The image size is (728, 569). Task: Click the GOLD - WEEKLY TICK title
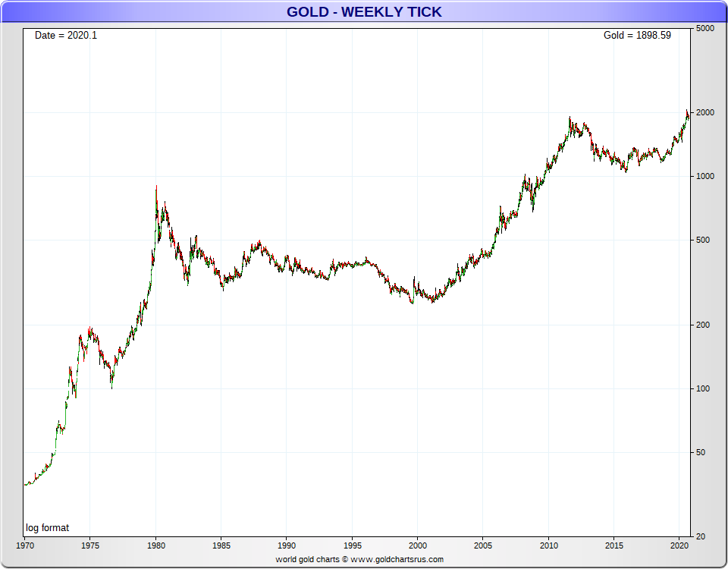pos(364,11)
